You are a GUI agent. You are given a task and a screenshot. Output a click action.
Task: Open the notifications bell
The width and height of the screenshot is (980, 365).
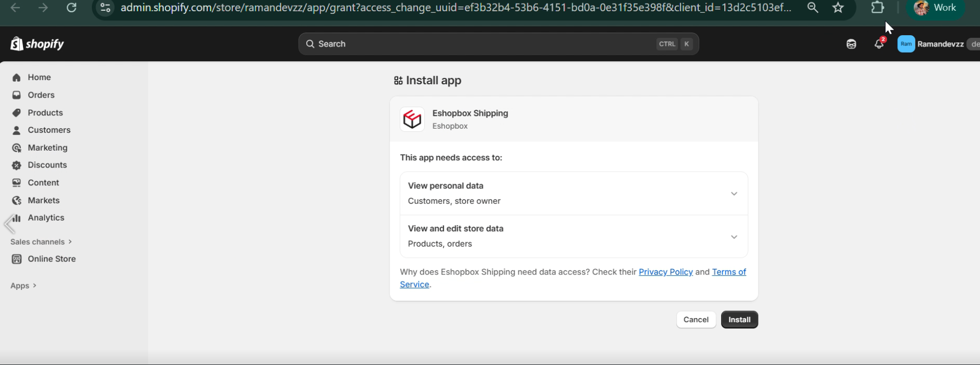tap(878, 44)
